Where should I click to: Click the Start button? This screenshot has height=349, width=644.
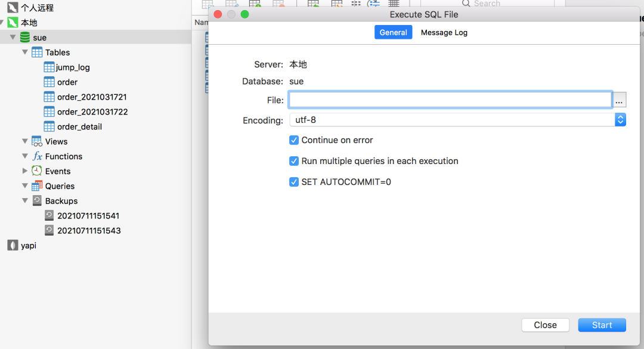pyautogui.click(x=602, y=325)
